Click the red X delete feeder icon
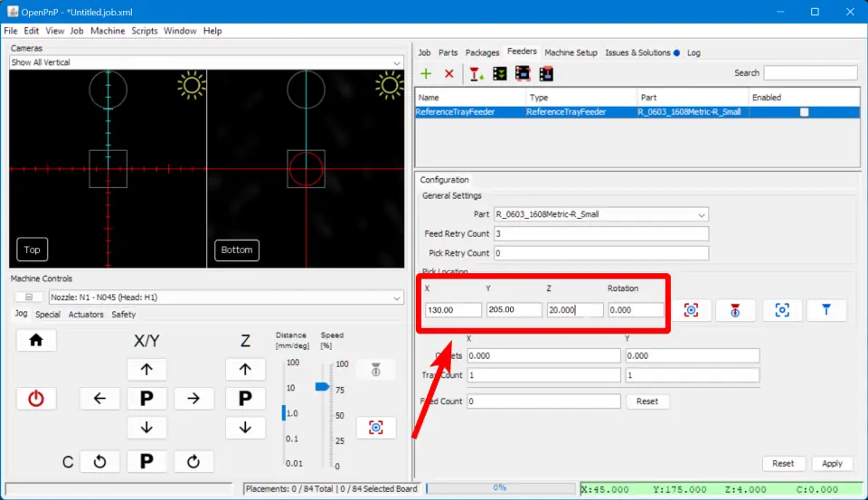The width and height of the screenshot is (868, 500). (x=448, y=73)
